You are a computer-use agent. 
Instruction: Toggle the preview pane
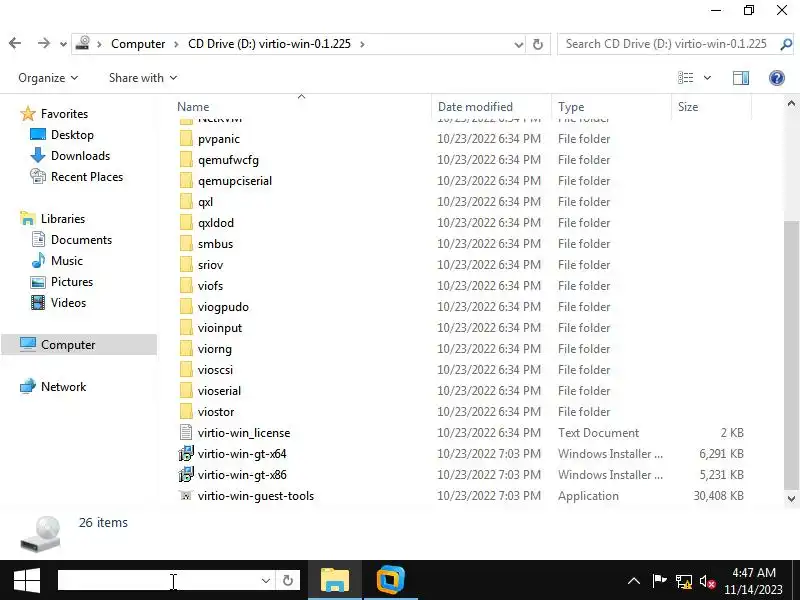(x=741, y=78)
